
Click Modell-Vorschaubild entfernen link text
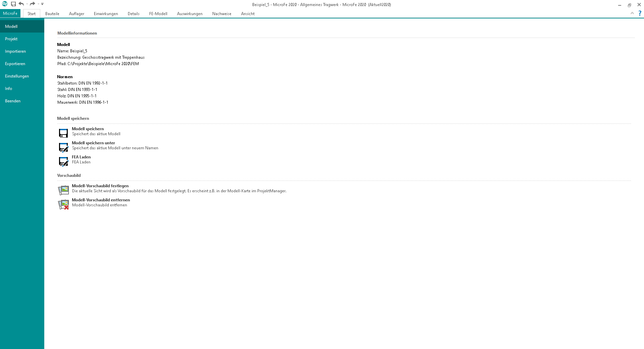[x=101, y=200]
